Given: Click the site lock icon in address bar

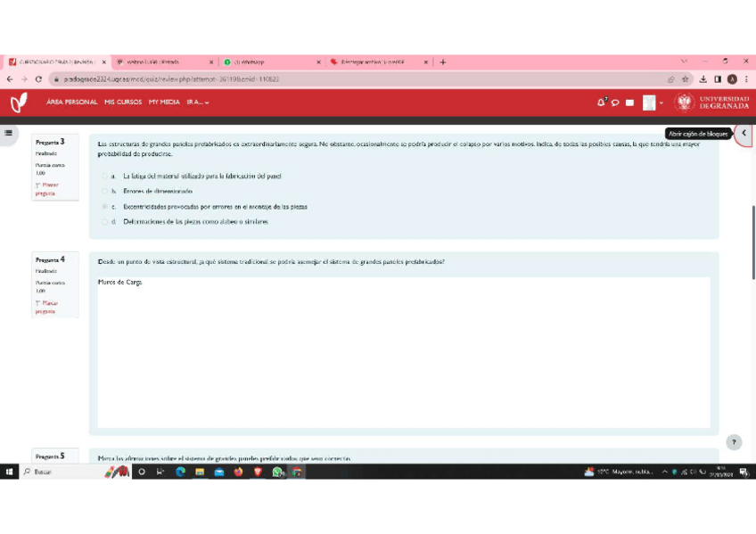Looking at the screenshot, I should click(56, 79).
